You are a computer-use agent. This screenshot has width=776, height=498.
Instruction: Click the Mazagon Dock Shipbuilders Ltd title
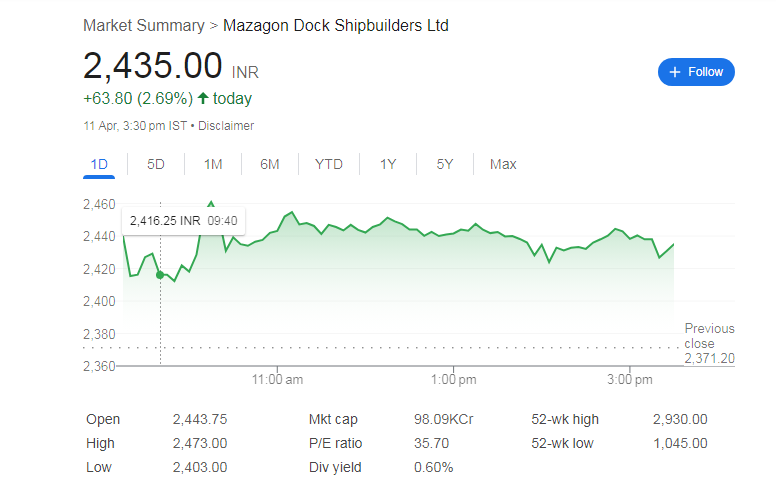(x=336, y=25)
